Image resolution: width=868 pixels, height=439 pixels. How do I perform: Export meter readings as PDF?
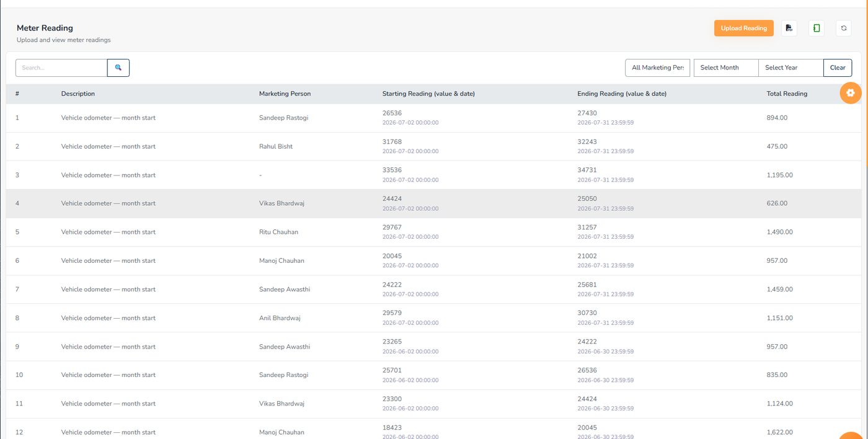pos(789,28)
